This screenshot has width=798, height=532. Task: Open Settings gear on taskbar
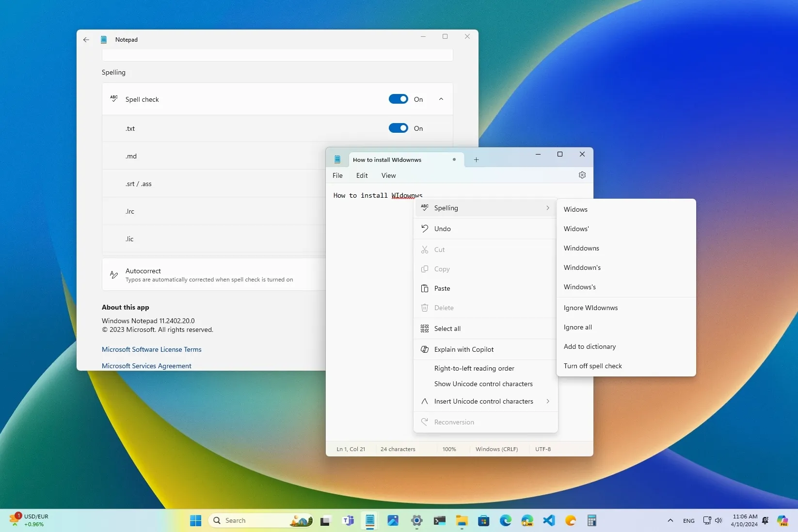coord(416,521)
